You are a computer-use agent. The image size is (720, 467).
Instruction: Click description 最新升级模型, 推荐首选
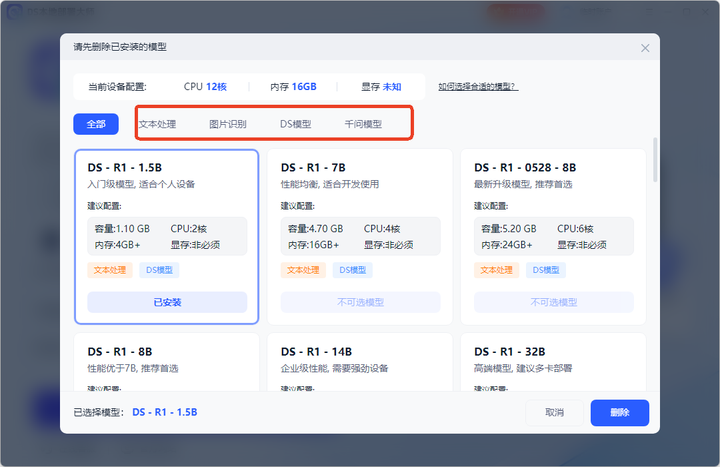523,184
